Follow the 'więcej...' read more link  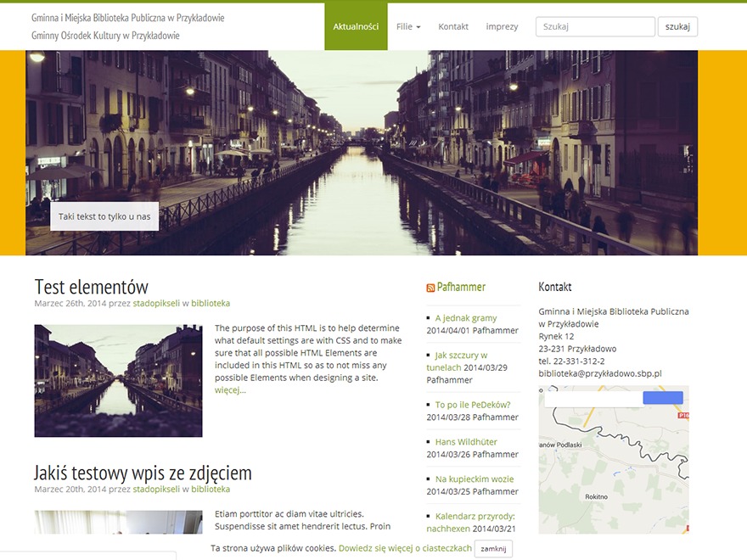click(x=230, y=390)
